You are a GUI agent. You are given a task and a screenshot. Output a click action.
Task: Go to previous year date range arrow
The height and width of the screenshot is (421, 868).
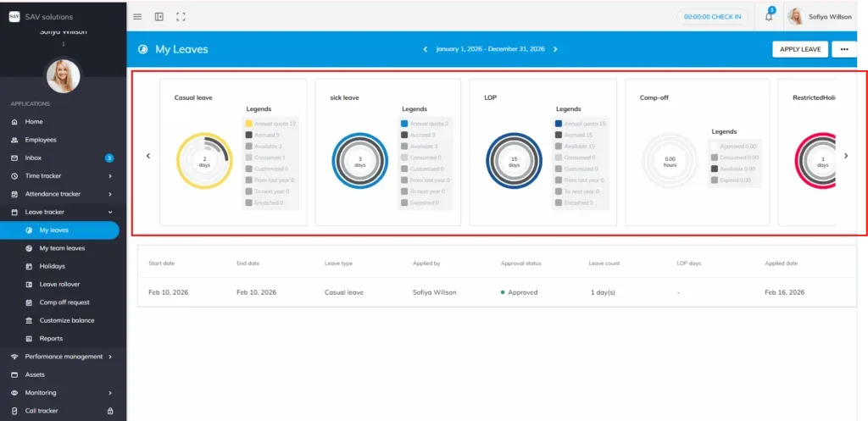click(426, 49)
